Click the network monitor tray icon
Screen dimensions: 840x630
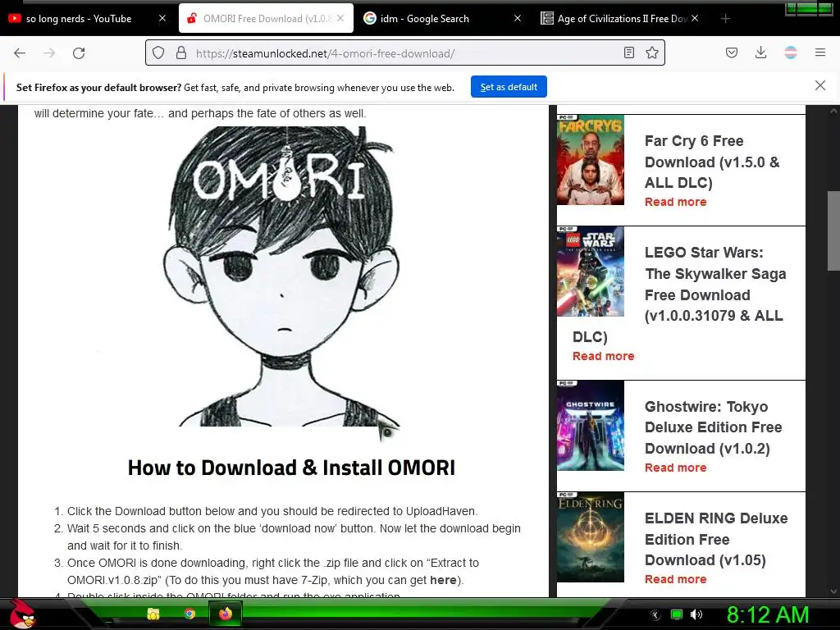pyautogui.click(x=677, y=614)
